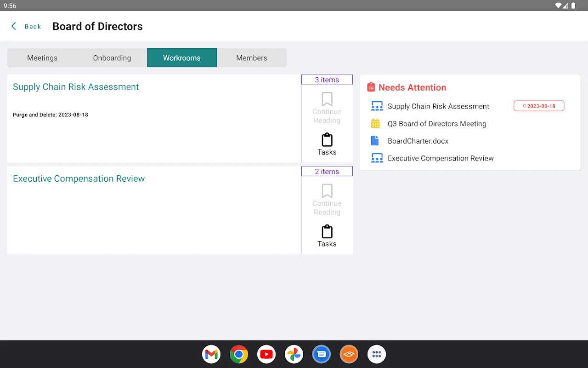Tap Continue Reading bookmark icon in Executive Compensation card
This screenshot has height=368, width=588.
point(327,191)
